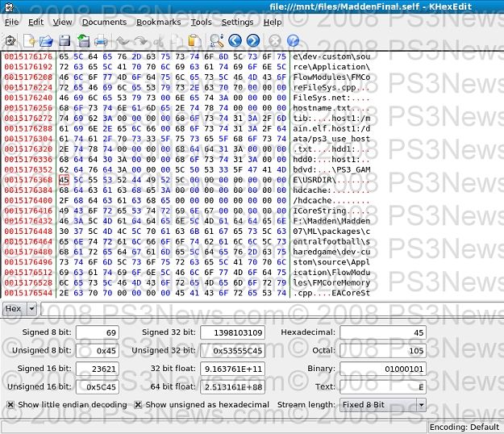
Task: Click ASCII text 'E\USRDIR\.......'
Action: (x=331, y=180)
